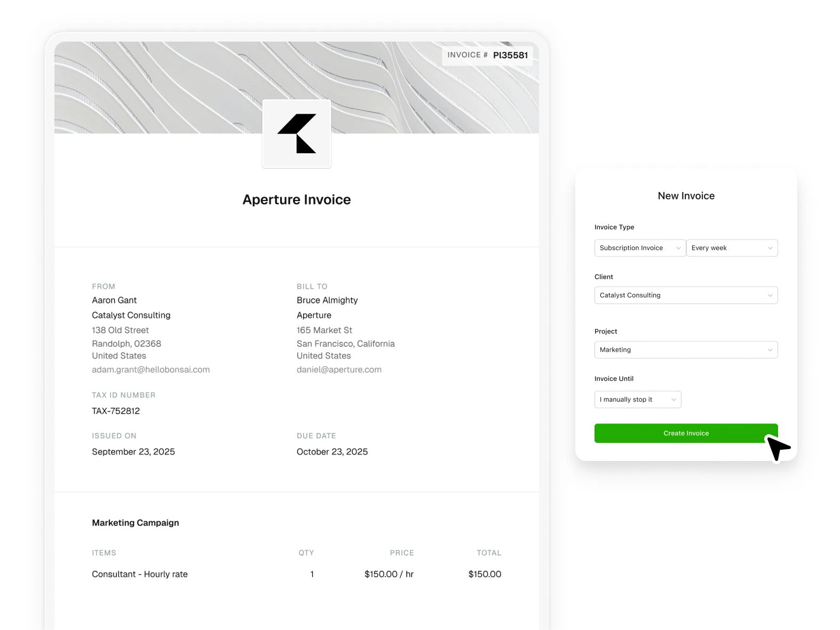This screenshot has height=630, width=840.
Task: Click the Invoice Type field label
Action: [614, 227]
